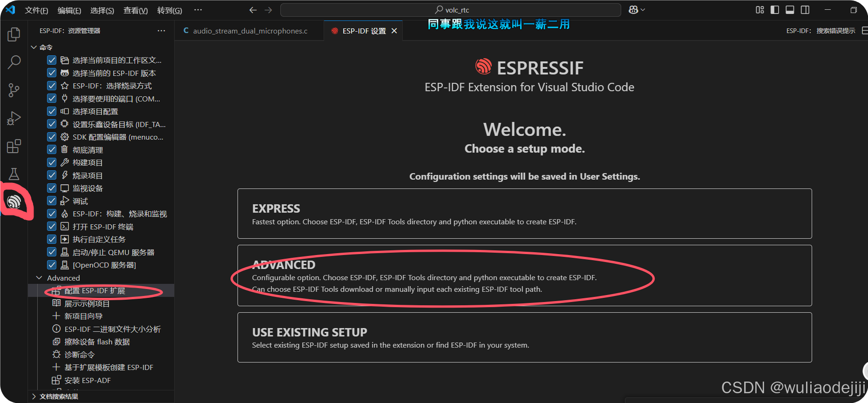Toggle the Primary Side Bar icon
This screenshot has height=403, width=868.
[x=775, y=10]
